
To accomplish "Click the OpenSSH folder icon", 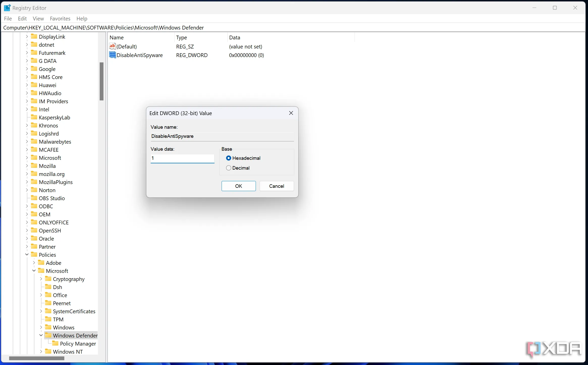I will coord(34,230).
